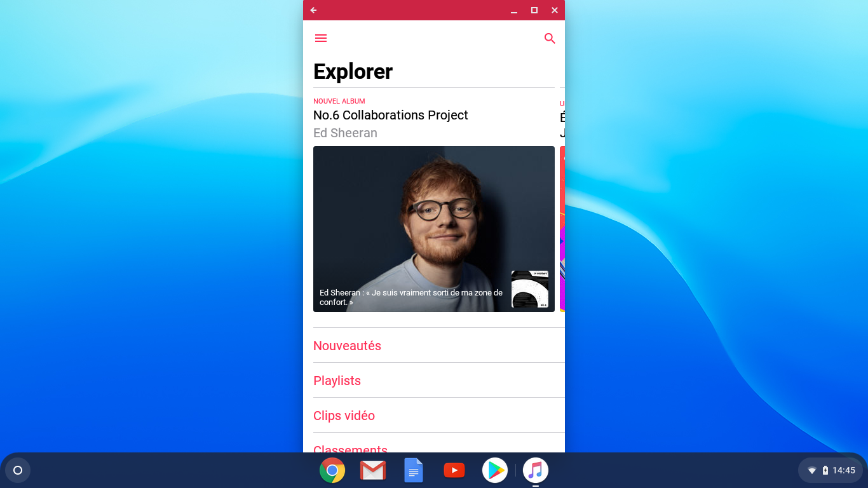Open YouTube from the shelf
The width and height of the screenshot is (868, 488).
tap(454, 470)
